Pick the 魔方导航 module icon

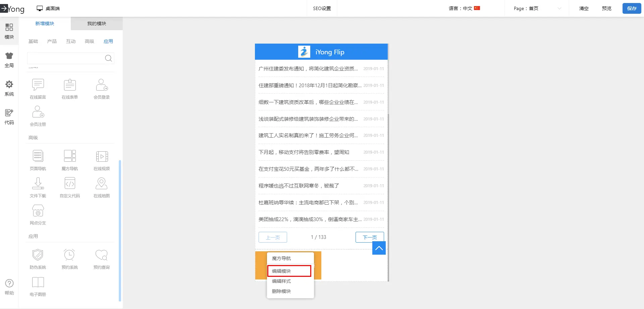tap(70, 160)
